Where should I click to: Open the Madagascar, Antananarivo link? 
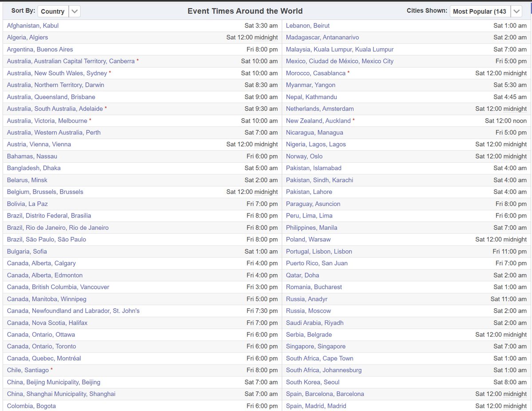[x=322, y=38]
